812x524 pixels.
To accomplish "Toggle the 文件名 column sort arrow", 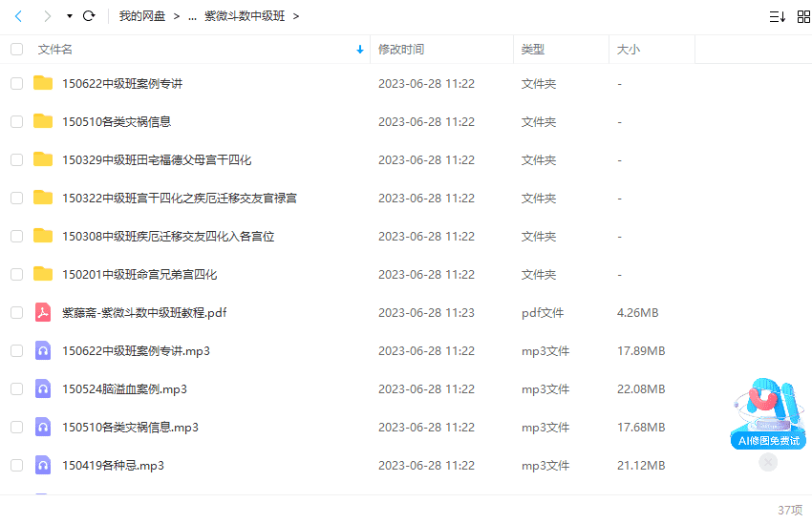I will click(359, 49).
